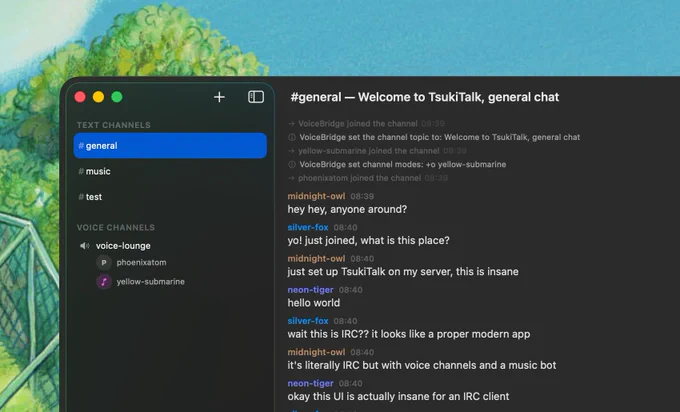
Task: Select phoenixatom user name in voice-lounge
Action: click(141, 262)
